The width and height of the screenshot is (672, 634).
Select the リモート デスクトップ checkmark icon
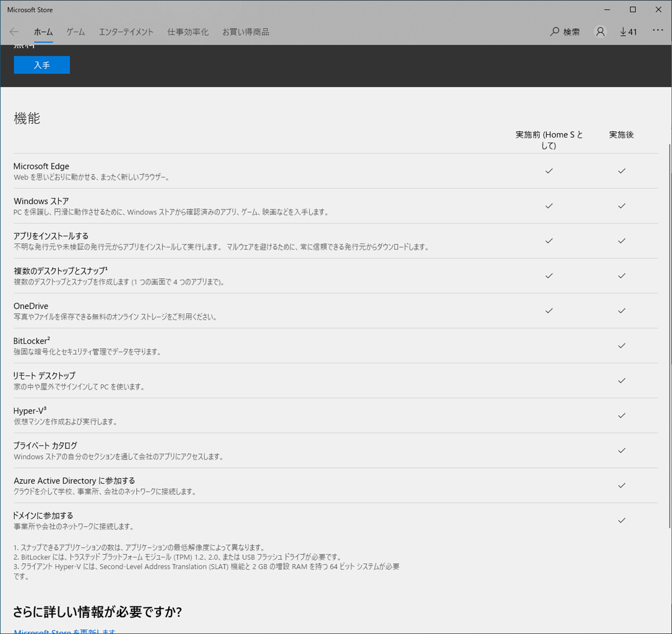pyautogui.click(x=621, y=380)
